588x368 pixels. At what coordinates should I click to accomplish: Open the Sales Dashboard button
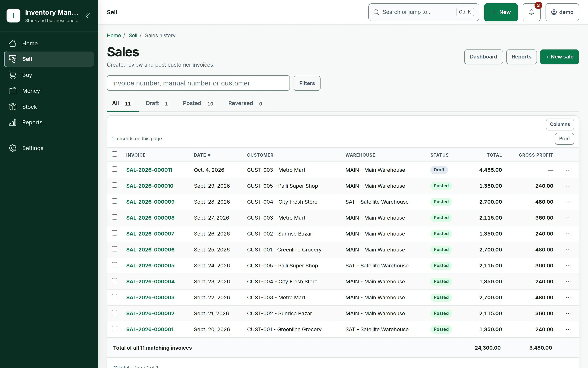tap(483, 57)
